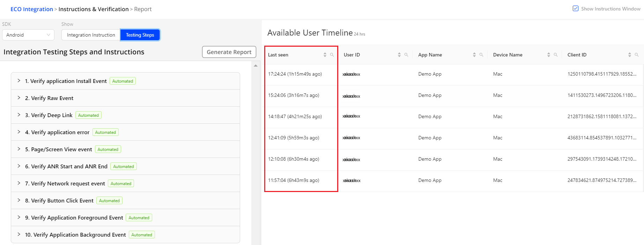
Task: Click the search icon in Last seen column
Action: click(332, 55)
